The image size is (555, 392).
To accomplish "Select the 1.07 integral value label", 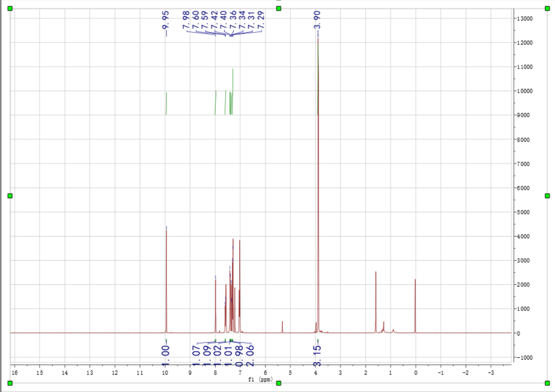I will point(196,355).
